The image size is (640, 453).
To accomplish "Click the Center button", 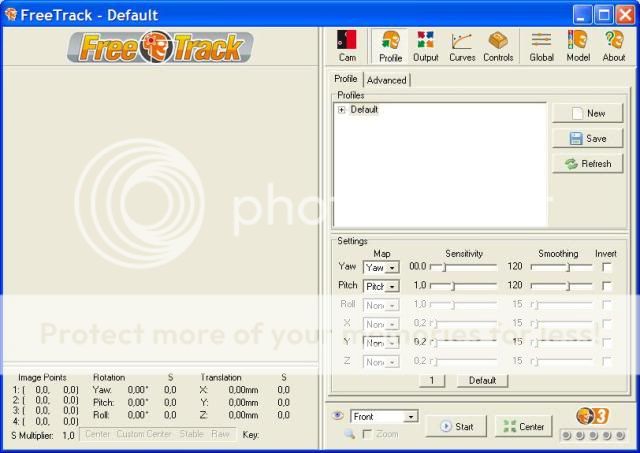I will click(523, 427).
